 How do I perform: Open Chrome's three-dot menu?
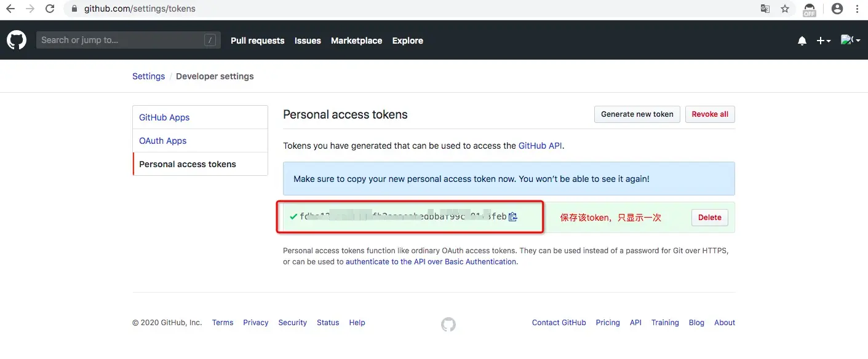858,9
